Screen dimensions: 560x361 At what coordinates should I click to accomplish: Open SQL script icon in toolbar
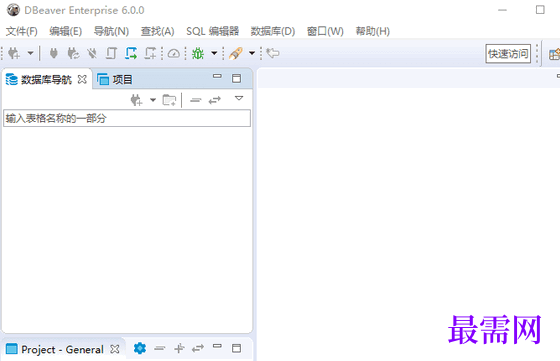(111, 54)
